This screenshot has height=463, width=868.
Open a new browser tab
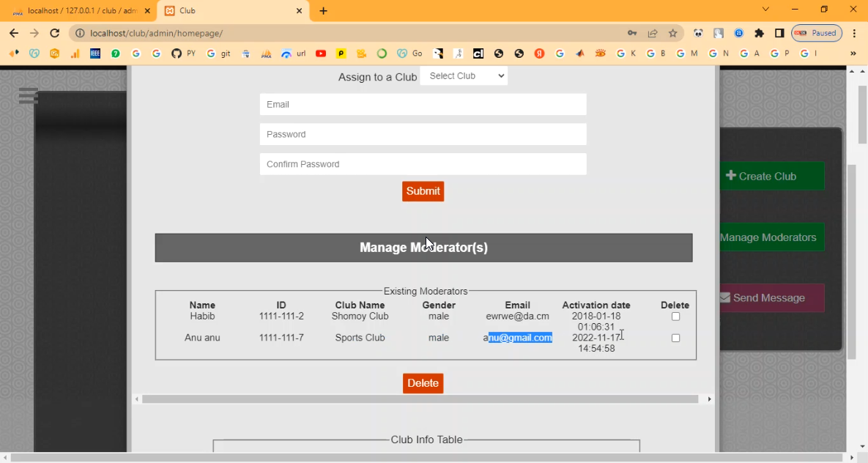pos(323,11)
